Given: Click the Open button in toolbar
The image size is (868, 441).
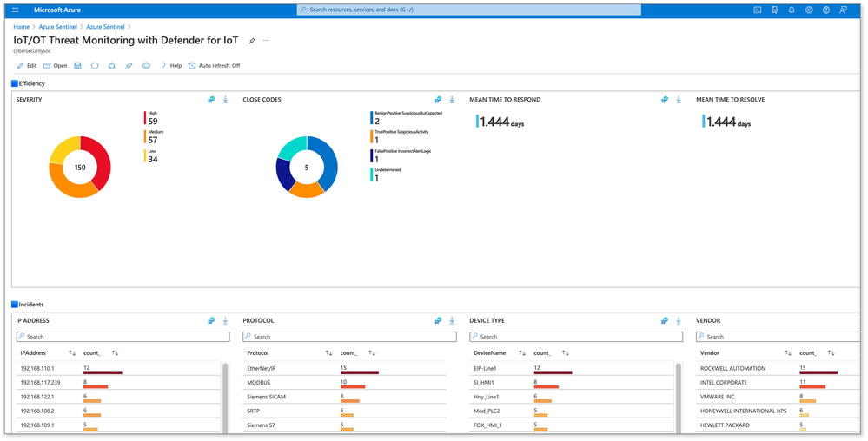Looking at the screenshot, I should pyautogui.click(x=56, y=65).
